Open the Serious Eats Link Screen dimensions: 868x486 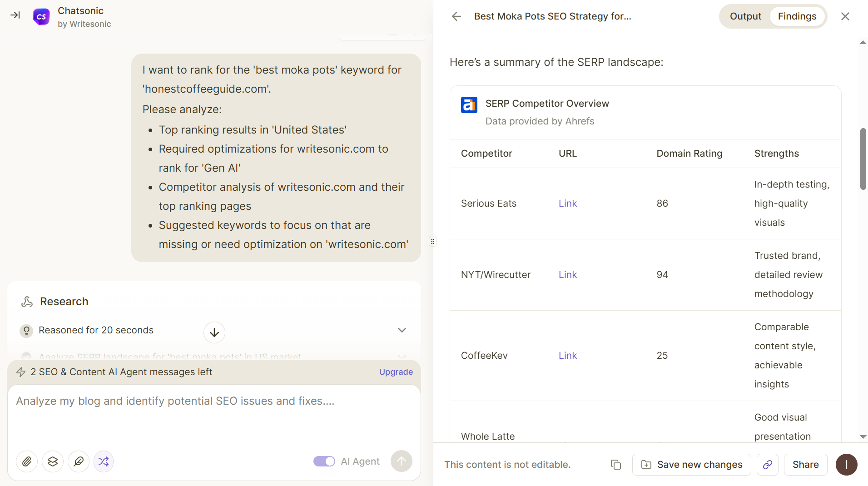tap(567, 203)
